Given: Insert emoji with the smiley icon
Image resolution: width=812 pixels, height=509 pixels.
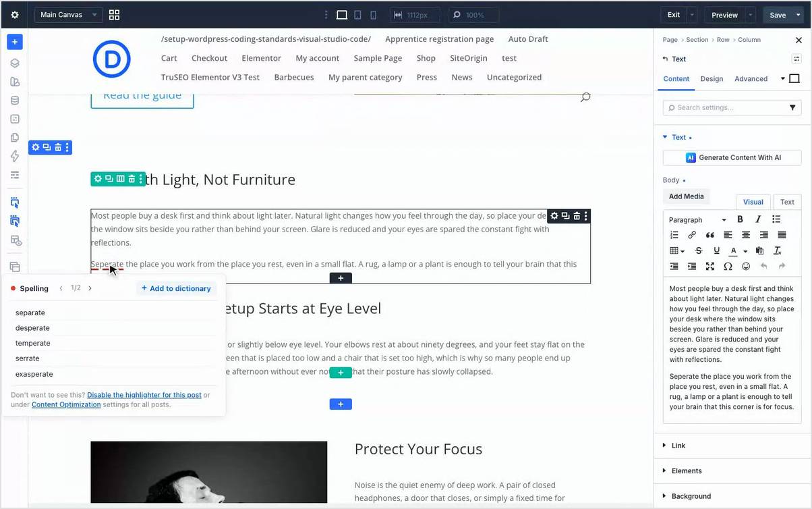Looking at the screenshot, I should click(x=746, y=266).
